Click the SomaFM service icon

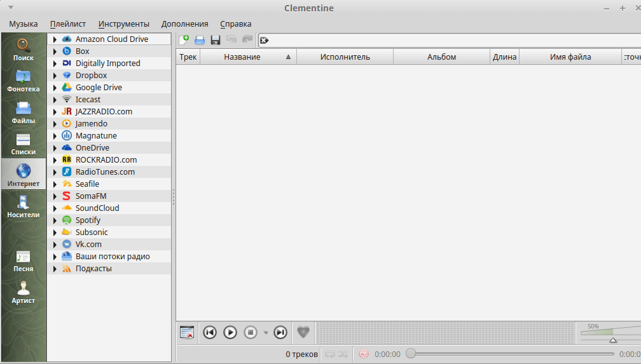click(x=67, y=196)
